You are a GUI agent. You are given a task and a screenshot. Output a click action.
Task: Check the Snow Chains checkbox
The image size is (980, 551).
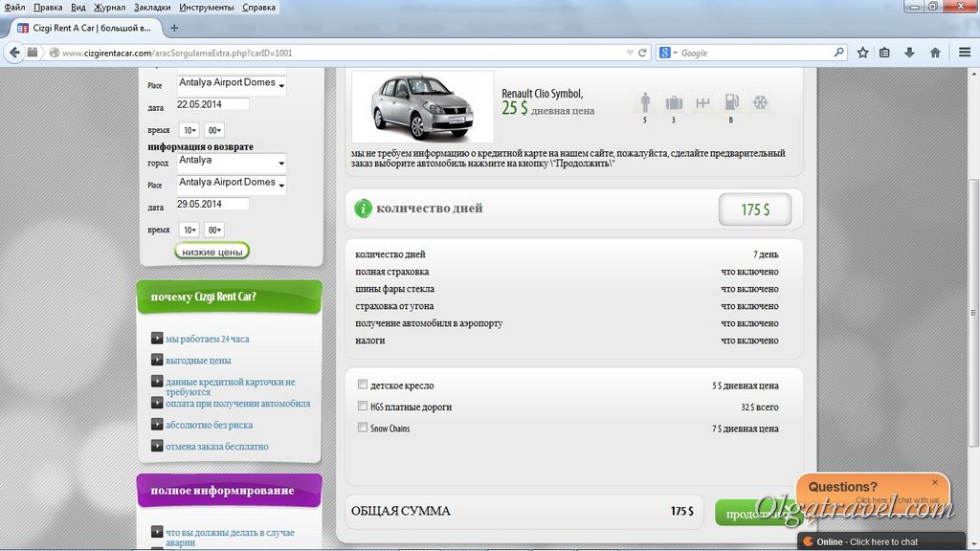click(363, 428)
